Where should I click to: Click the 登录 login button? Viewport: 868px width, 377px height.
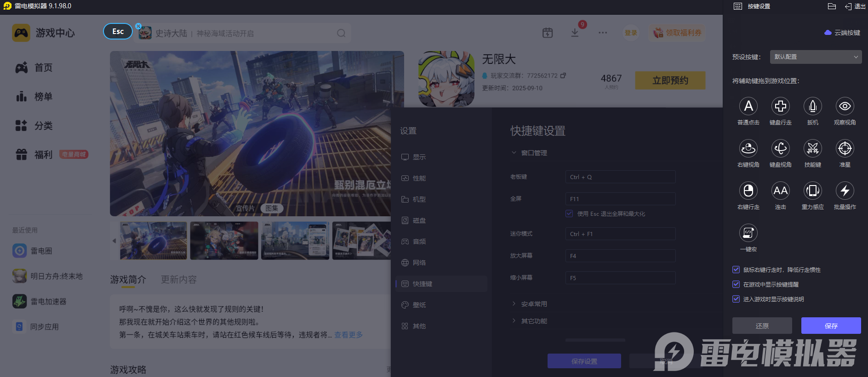tap(631, 33)
